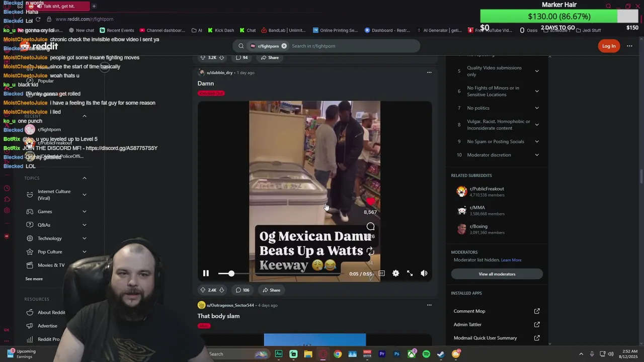Remove the r/fightporn search filter chip
Image resolution: width=644 pixels, height=362 pixels.
coord(284,46)
